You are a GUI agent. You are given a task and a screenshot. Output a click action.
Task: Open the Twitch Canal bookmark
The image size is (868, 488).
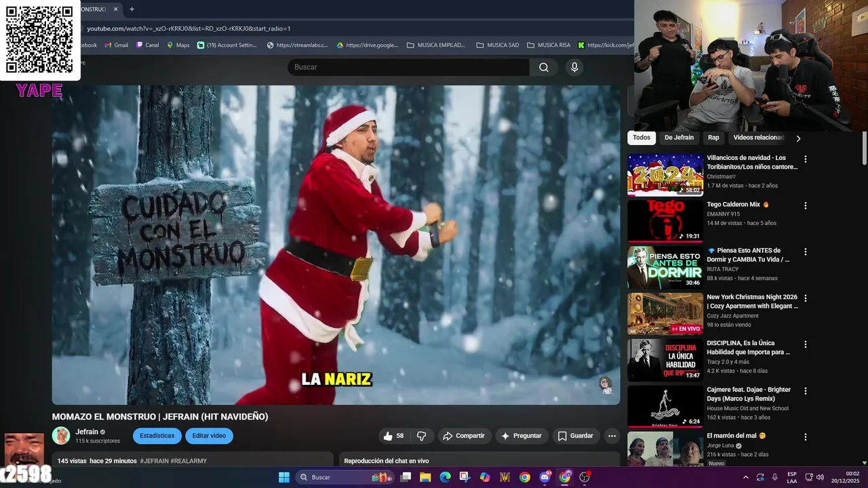(147, 45)
